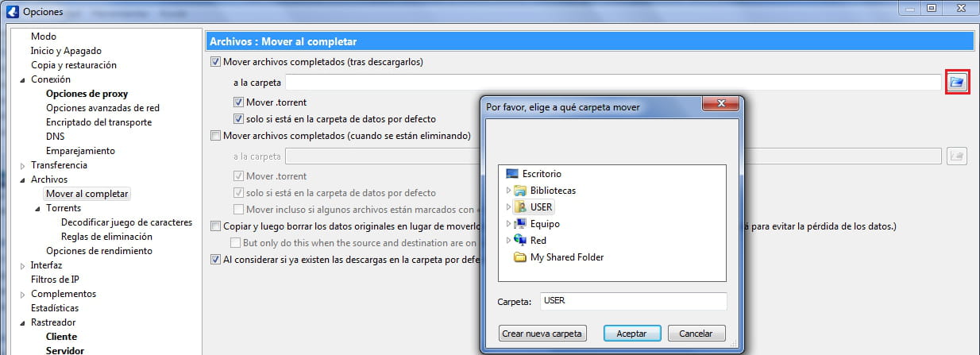Select the Escritorio desktop icon
Image resolution: width=980 pixels, height=355 pixels.
coord(512,174)
